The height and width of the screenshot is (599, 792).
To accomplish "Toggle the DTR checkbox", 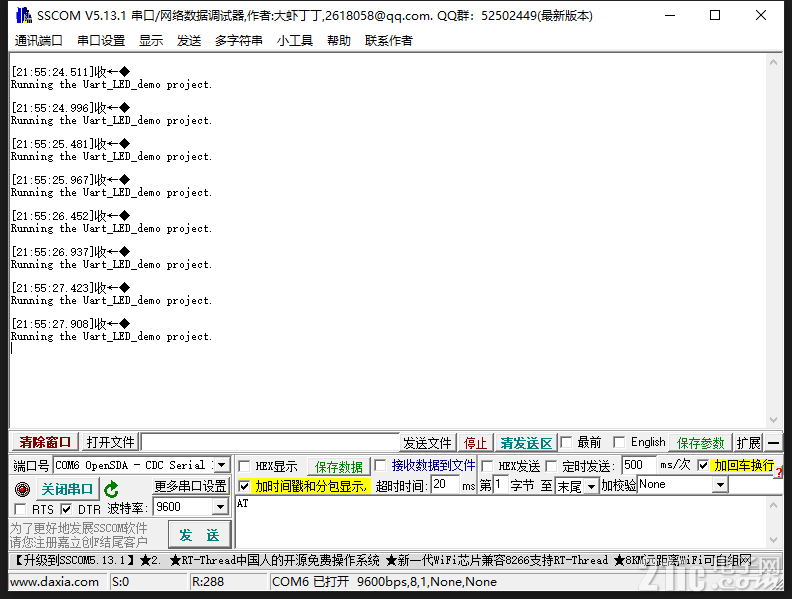I will coord(66,509).
